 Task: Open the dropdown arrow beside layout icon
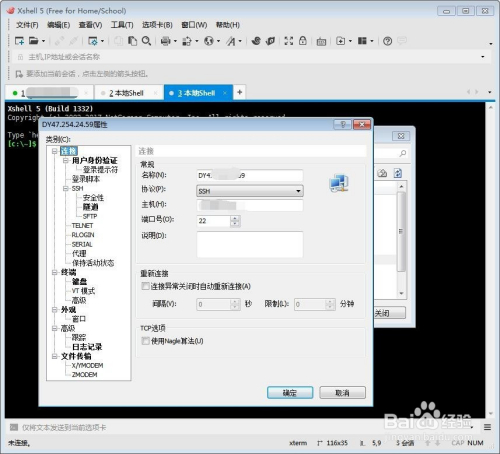click(372, 41)
